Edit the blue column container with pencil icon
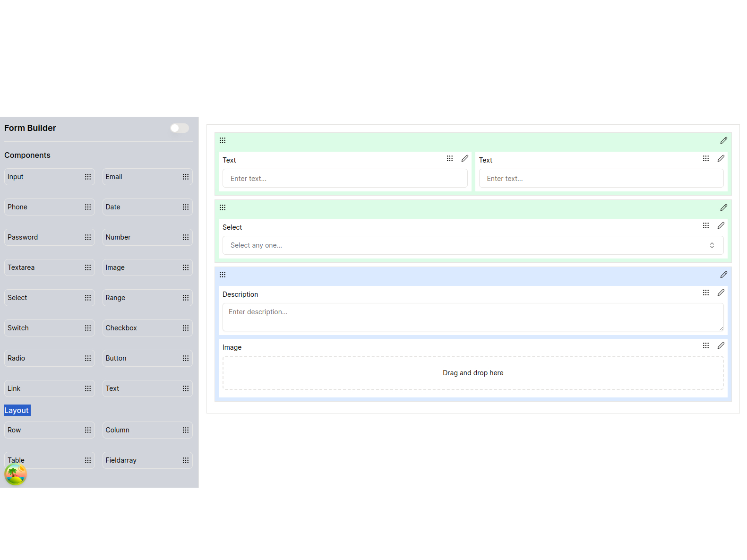 [724, 275]
